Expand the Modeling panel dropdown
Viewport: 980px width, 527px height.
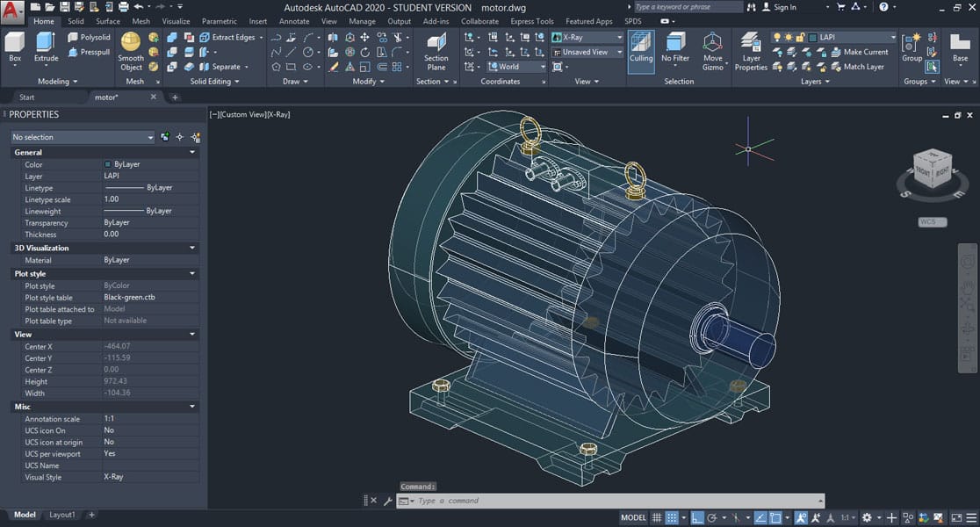point(57,82)
